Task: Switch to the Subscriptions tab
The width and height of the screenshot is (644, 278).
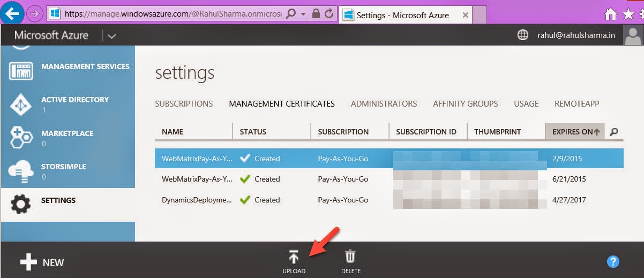Action: pos(184,104)
